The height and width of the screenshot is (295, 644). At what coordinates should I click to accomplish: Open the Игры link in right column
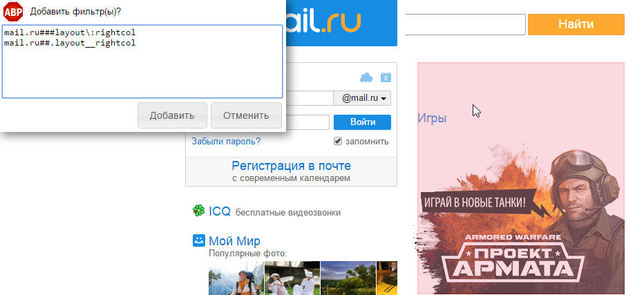pos(432,118)
